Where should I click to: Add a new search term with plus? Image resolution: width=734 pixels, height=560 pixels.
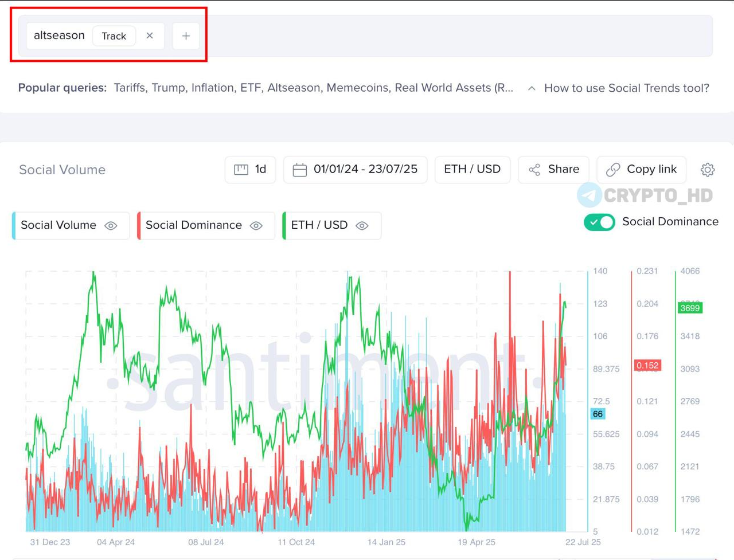[186, 36]
